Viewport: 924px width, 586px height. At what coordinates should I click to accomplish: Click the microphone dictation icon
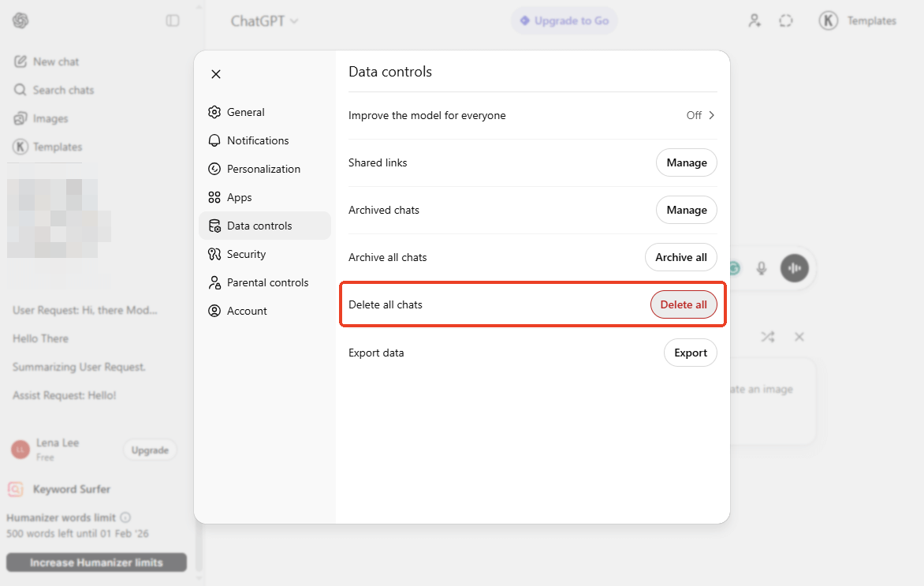[x=762, y=268]
